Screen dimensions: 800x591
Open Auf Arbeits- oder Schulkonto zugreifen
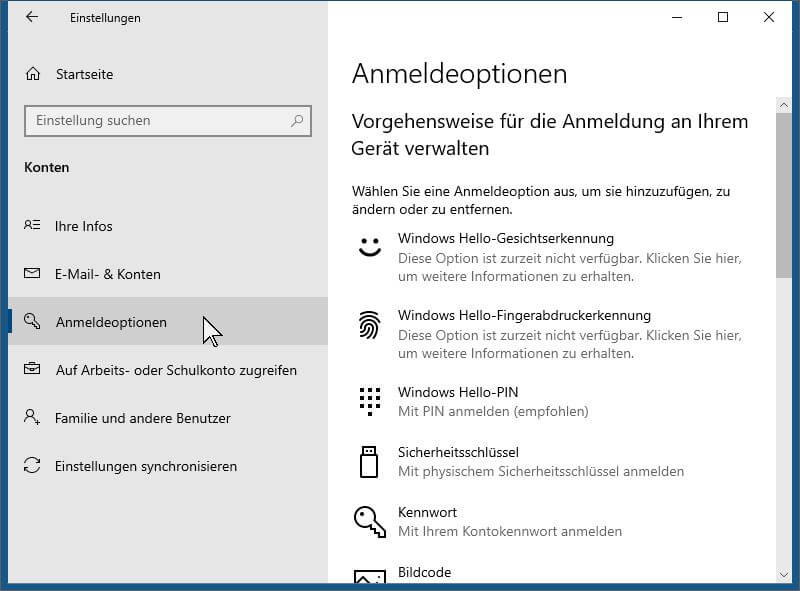(168, 370)
